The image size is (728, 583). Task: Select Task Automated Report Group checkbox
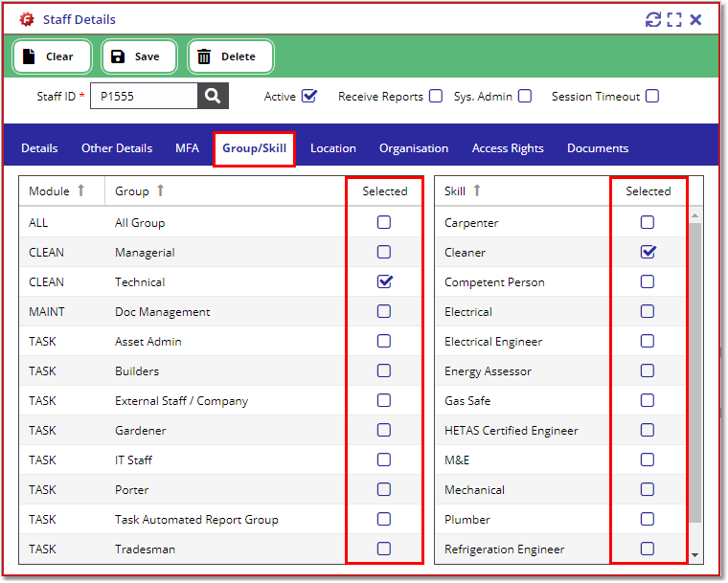click(x=384, y=519)
